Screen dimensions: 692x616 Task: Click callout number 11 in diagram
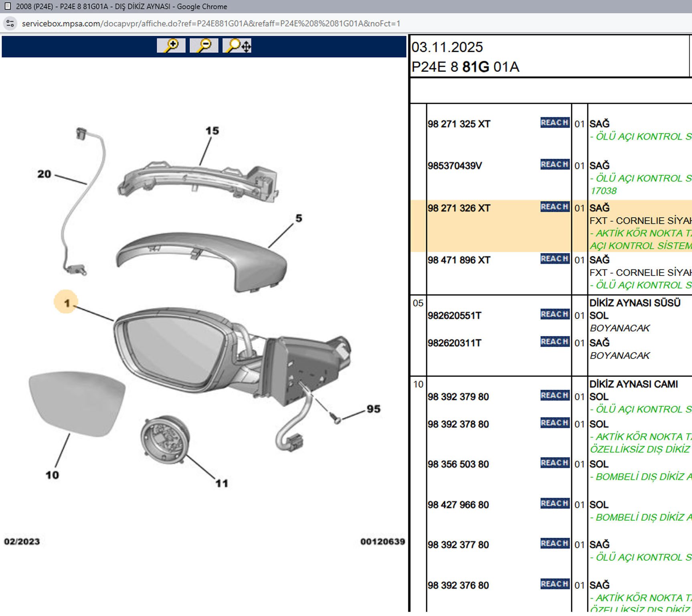tap(222, 483)
